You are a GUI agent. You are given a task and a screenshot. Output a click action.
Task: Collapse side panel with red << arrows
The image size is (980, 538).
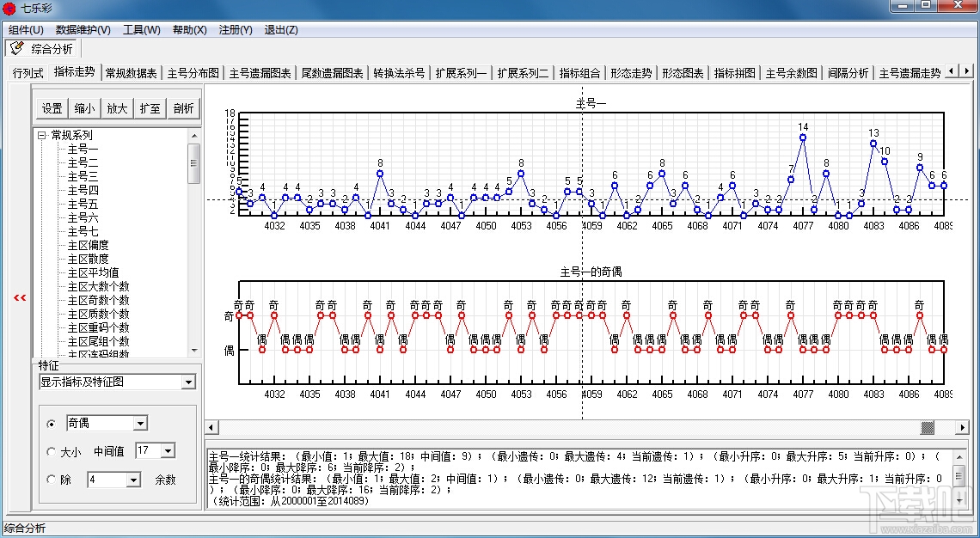(20, 298)
